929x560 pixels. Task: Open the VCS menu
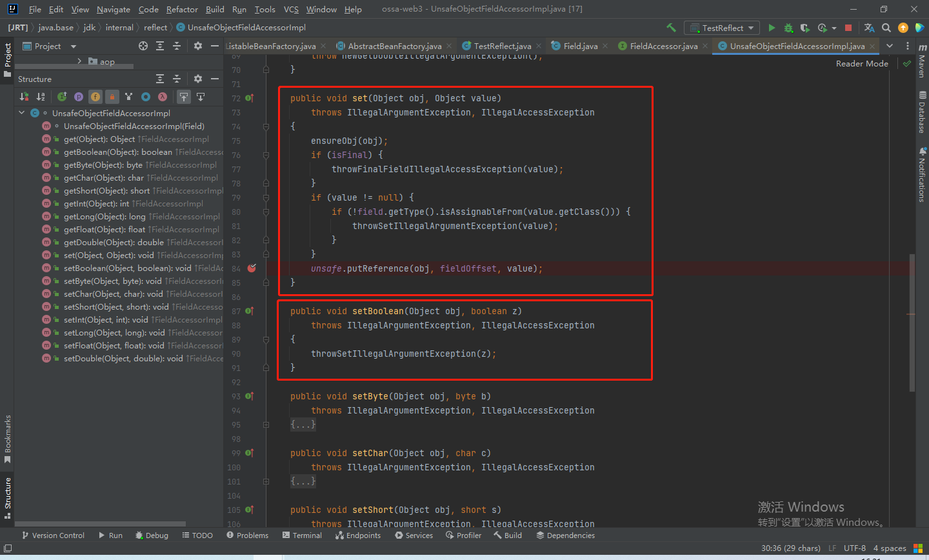(x=291, y=9)
